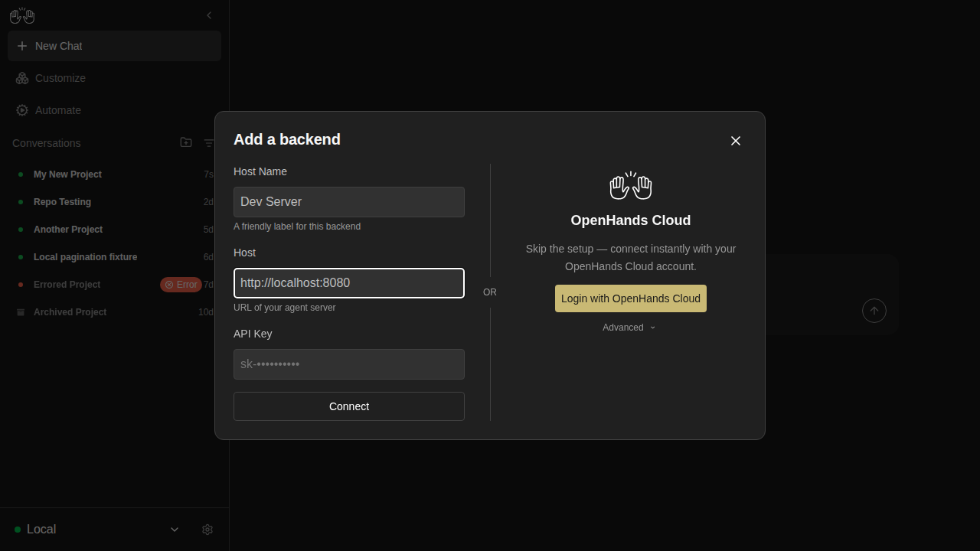
Task: Close the Add a backend dialog
Action: (x=736, y=141)
